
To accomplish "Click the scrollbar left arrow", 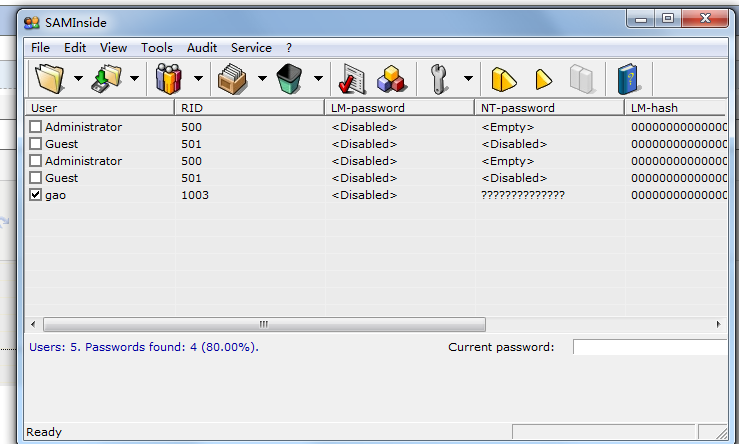I will coord(33,324).
